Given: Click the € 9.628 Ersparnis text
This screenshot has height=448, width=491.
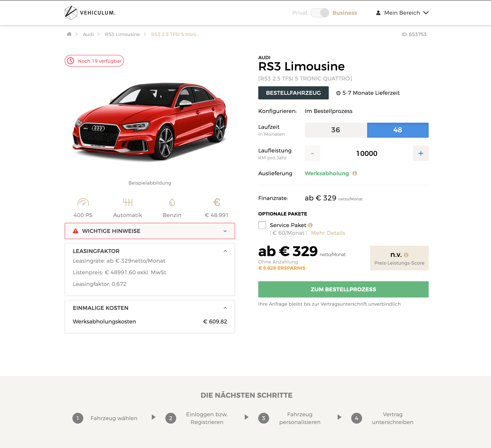Looking at the screenshot, I should (x=282, y=268).
